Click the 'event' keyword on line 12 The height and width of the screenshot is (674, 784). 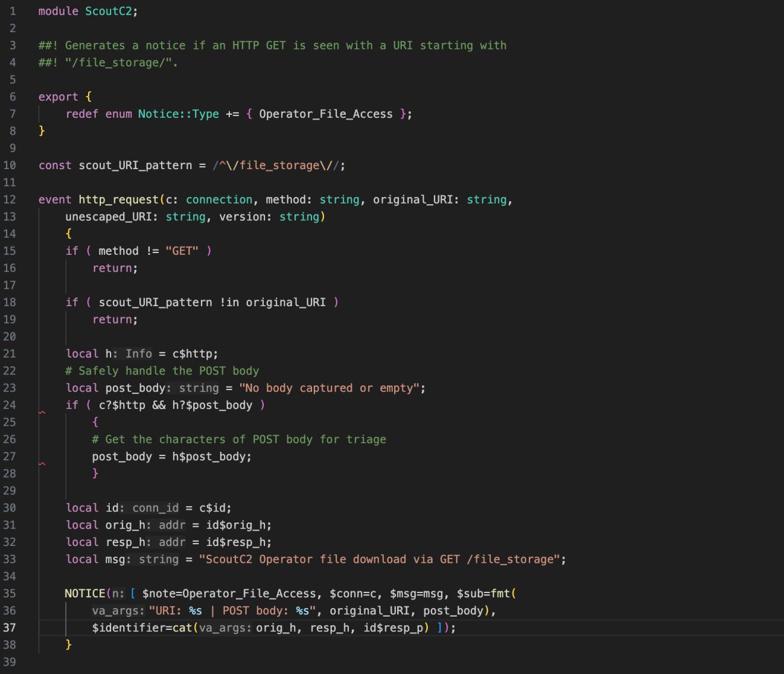(55, 199)
